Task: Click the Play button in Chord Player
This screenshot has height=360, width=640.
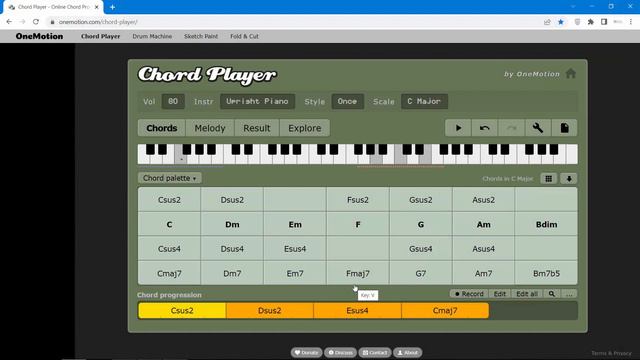Action: pos(458,128)
